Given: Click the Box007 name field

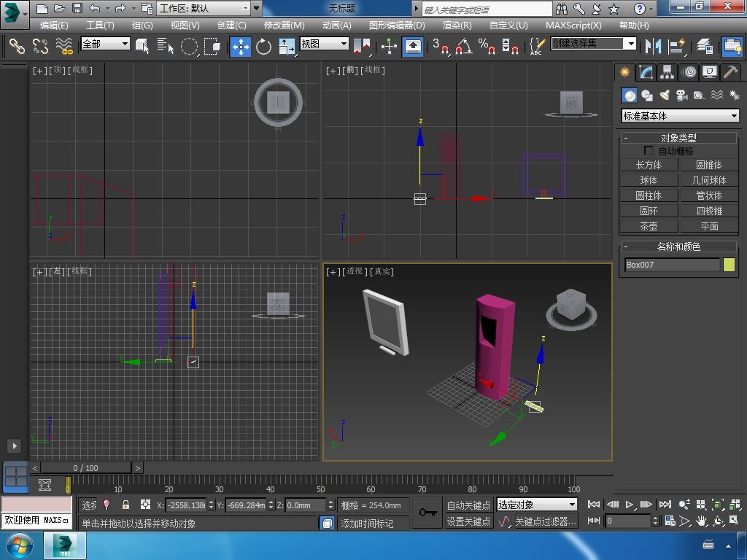Looking at the screenshot, I should tap(672, 265).
